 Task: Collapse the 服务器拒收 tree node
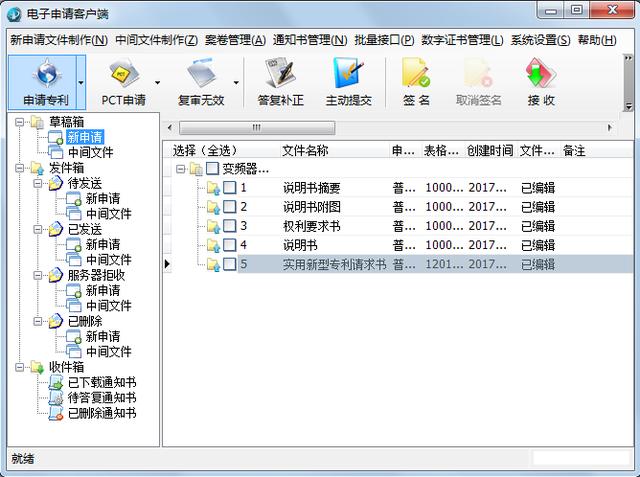click(x=38, y=275)
